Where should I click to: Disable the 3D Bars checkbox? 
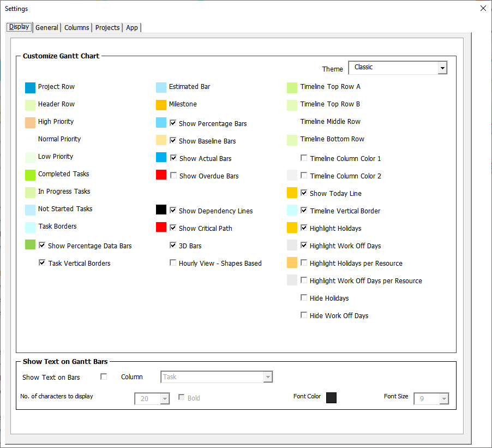pyautogui.click(x=173, y=245)
